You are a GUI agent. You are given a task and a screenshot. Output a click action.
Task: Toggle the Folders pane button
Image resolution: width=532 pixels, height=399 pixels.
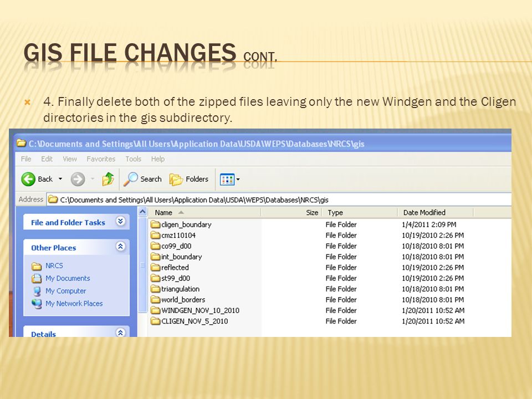pyautogui.click(x=189, y=179)
